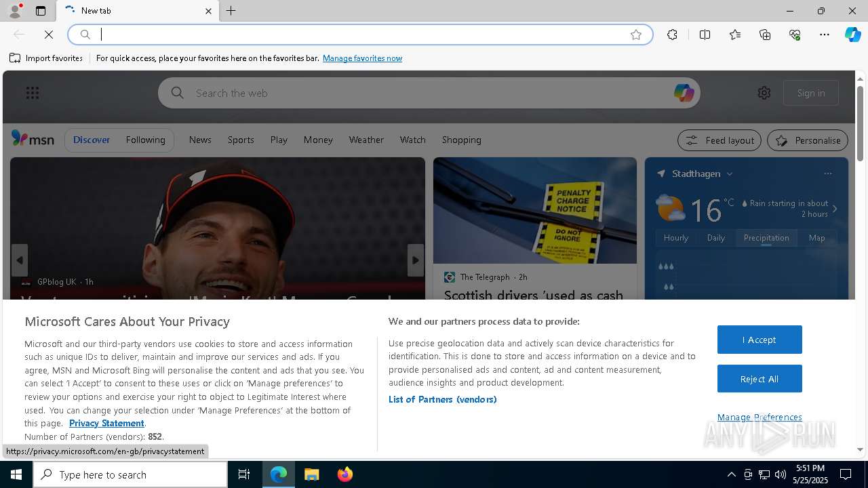Open the Windows Start menu

[x=16, y=474]
